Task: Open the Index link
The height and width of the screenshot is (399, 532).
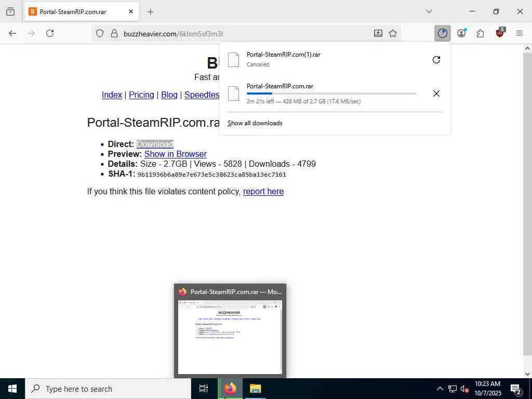Action: (x=112, y=95)
